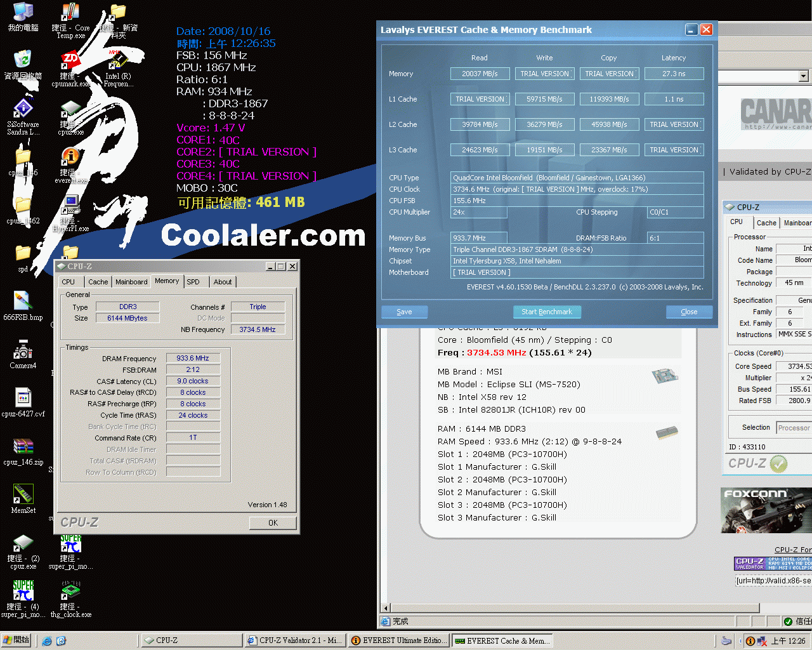Open the super_pi_mo shortcut beside cpuz (2)
Screen dimensions: 812x650
coord(70,551)
